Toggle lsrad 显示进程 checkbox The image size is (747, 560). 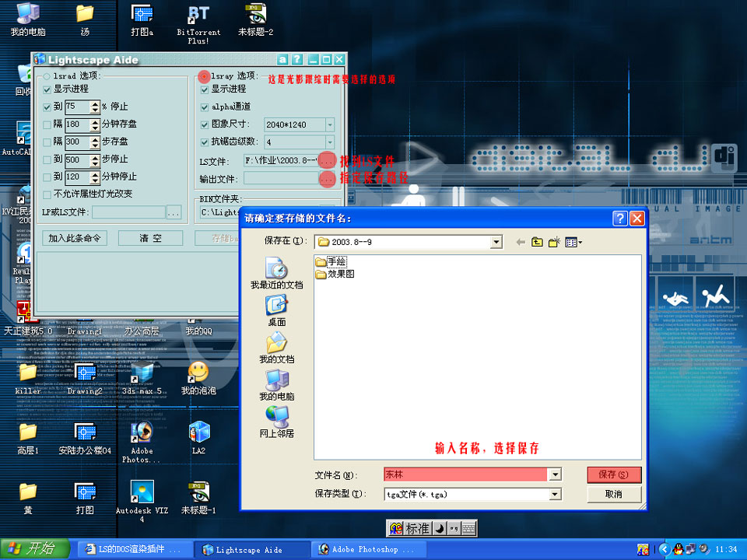pos(47,89)
